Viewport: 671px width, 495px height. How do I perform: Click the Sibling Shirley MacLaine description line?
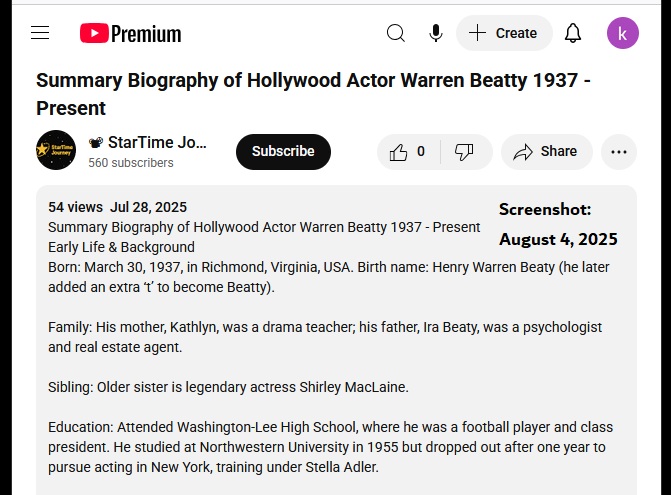click(x=228, y=387)
